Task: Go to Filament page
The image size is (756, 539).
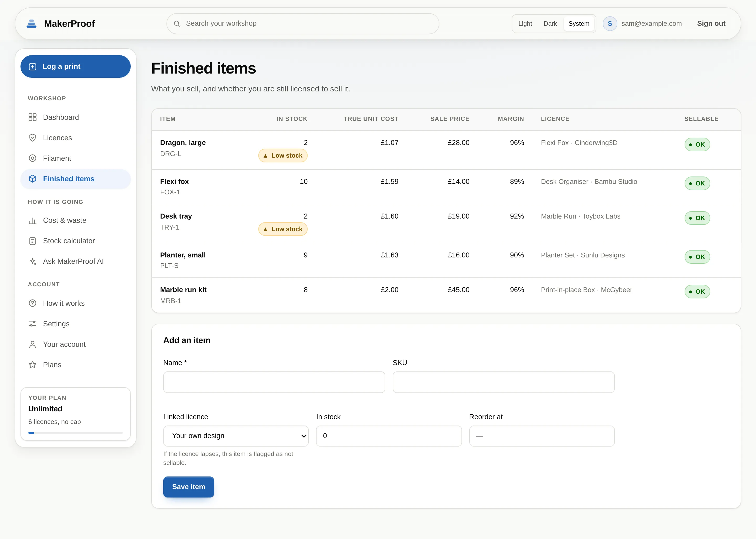Action: click(x=76, y=158)
